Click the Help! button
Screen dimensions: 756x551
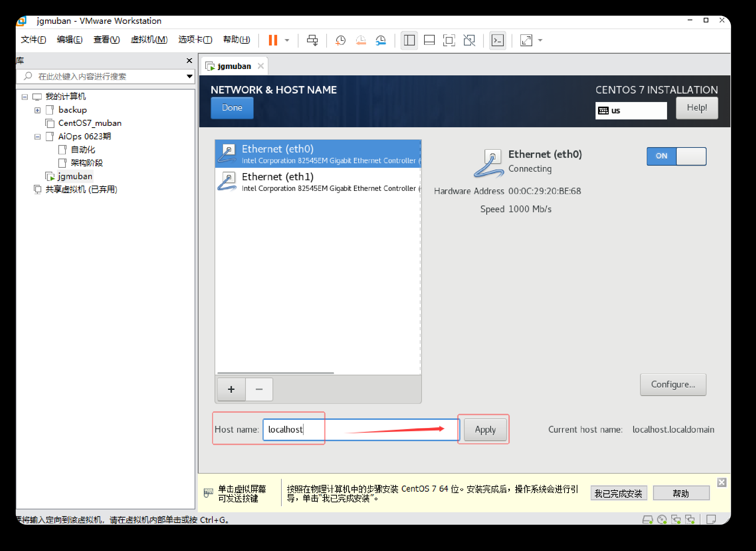697,108
